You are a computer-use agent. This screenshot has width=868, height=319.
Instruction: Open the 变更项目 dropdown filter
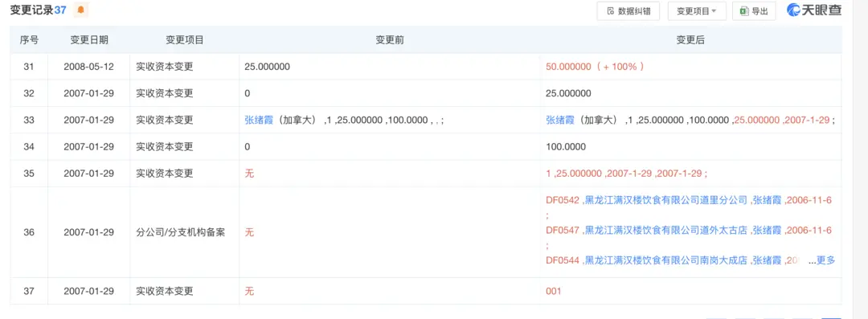(696, 11)
